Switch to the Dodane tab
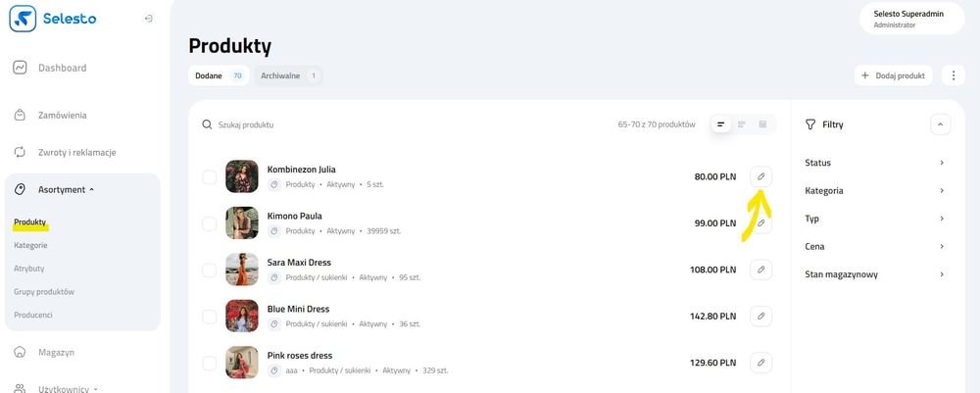Image resolution: width=980 pixels, height=393 pixels. point(219,75)
